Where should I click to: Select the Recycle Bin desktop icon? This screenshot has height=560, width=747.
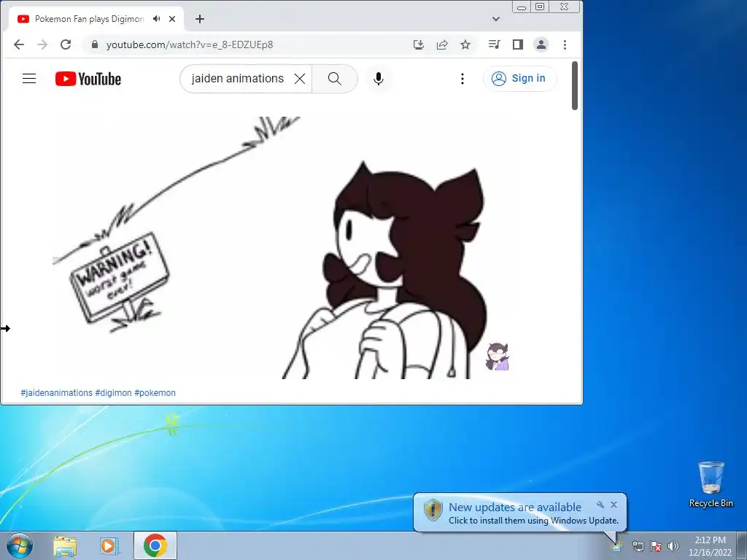pos(711,484)
